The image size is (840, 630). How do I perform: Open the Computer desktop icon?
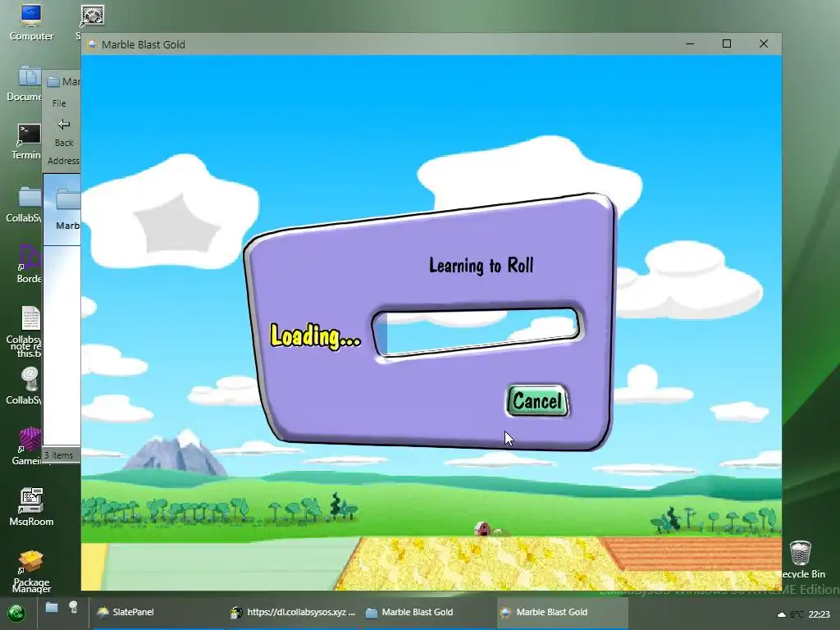pos(31,22)
